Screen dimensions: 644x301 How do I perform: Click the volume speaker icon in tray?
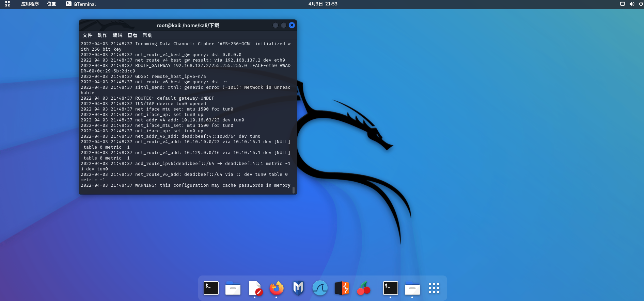tap(632, 4)
